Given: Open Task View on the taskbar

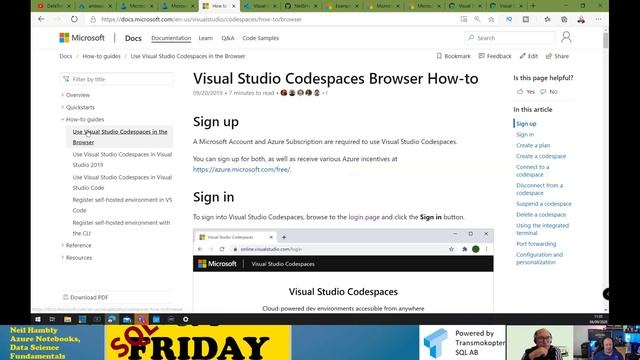Looking at the screenshot, I should [52, 319].
